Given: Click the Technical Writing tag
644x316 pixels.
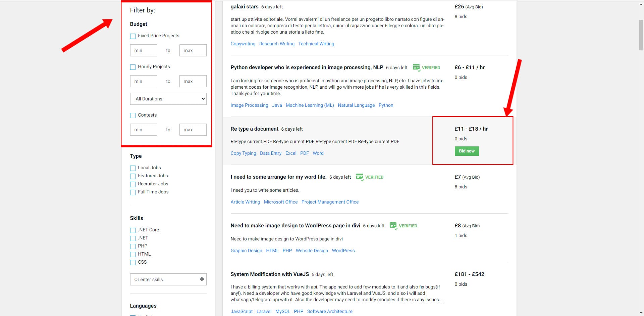Looking at the screenshot, I should (316, 44).
